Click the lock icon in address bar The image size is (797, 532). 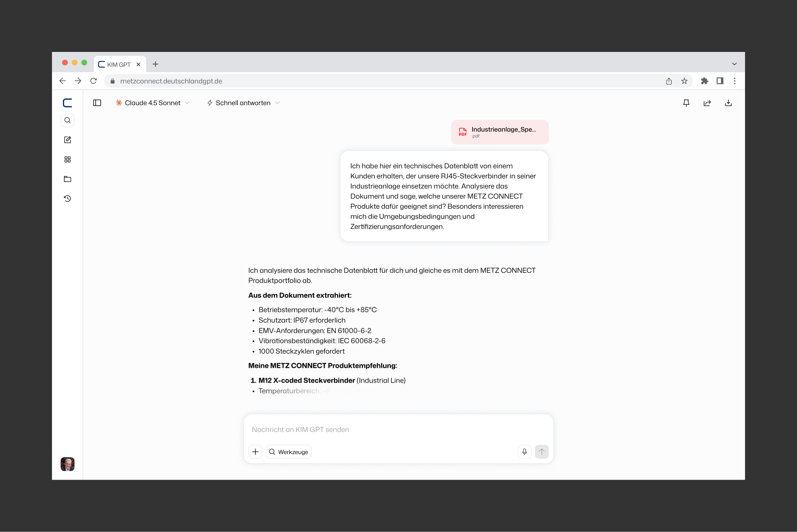click(113, 81)
